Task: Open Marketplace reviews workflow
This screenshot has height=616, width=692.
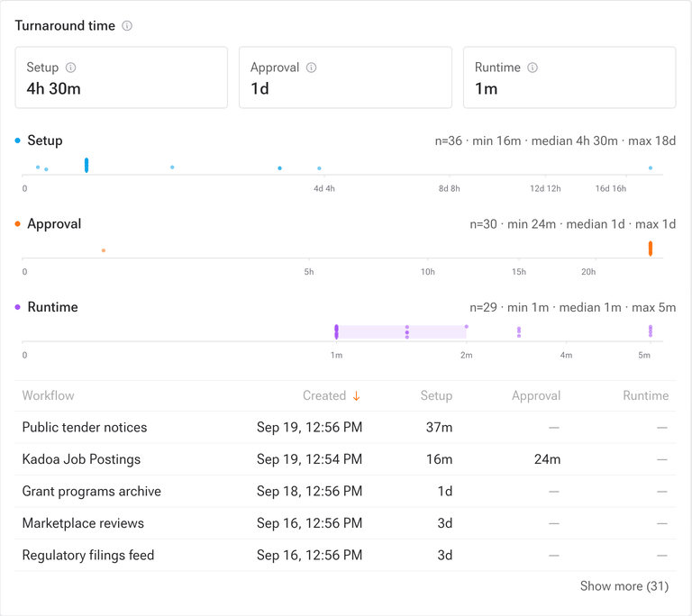Action: pyautogui.click(x=83, y=523)
